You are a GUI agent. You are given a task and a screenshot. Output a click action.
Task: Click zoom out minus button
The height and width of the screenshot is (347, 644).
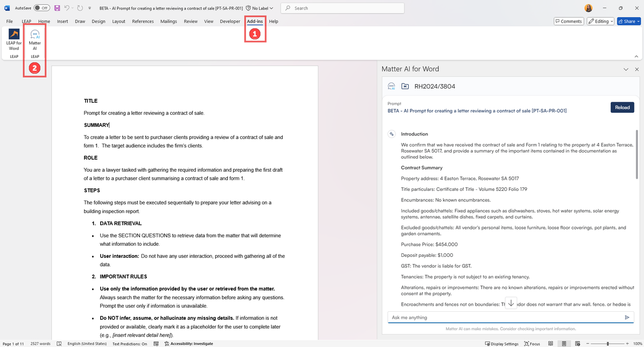coord(587,343)
